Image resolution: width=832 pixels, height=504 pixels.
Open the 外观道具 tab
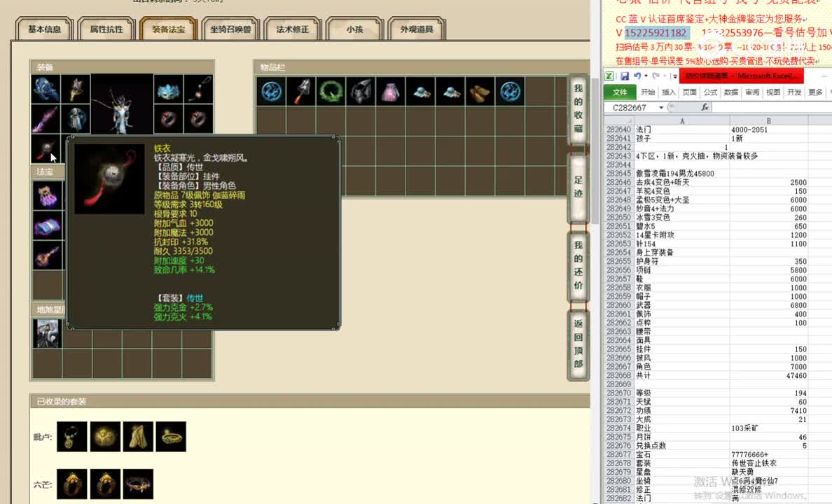pyautogui.click(x=417, y=29)
